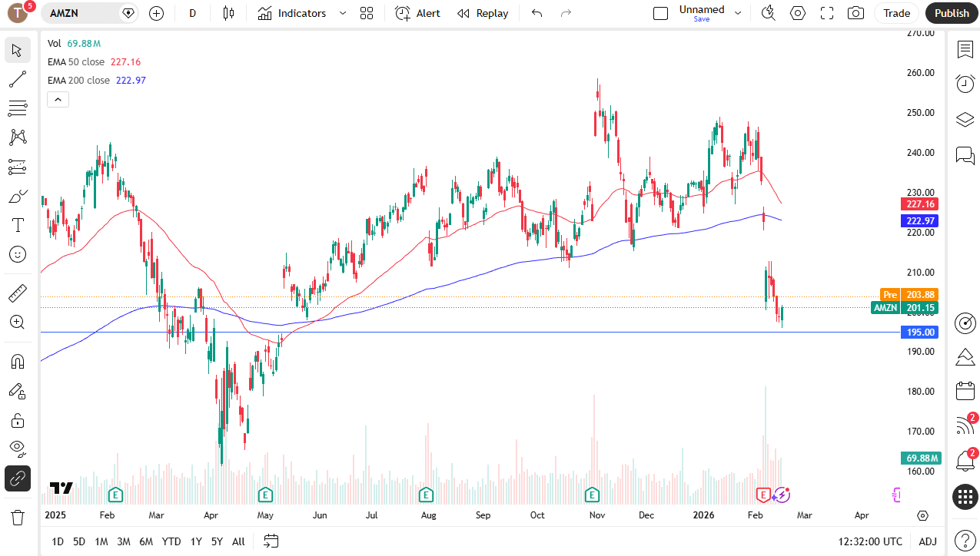Image resolution: width=980 pixels, height=556 pixels.
Task: Select the 195.00 horizontal line label
Action: [919, 333]
